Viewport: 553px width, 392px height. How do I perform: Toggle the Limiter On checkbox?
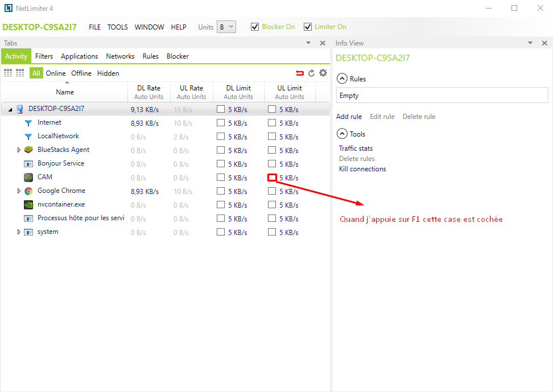[x=308, y=27]
